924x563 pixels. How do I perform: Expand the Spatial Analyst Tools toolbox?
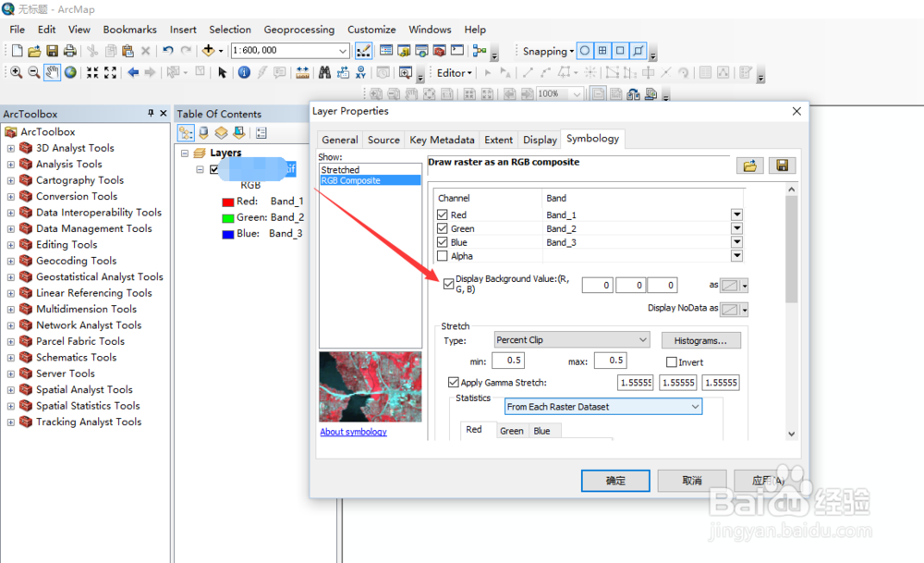pyautogui.click(x=10, y=390)
